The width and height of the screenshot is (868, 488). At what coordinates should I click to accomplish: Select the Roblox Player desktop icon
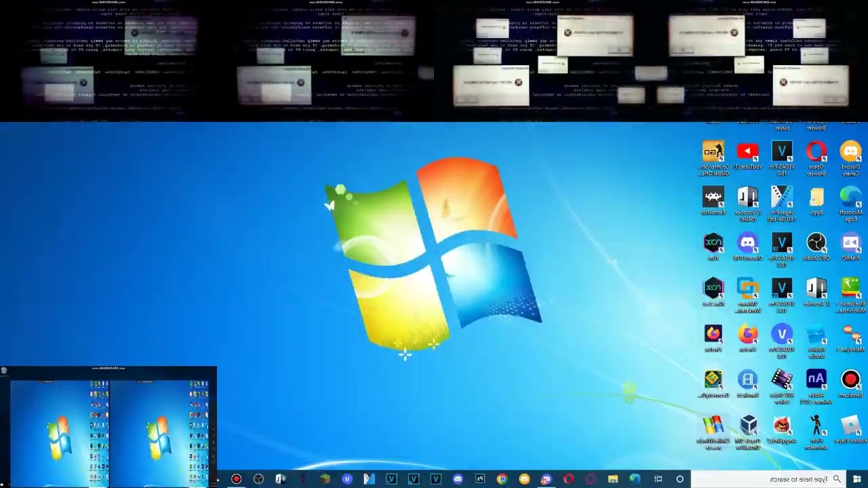[850, 429]
